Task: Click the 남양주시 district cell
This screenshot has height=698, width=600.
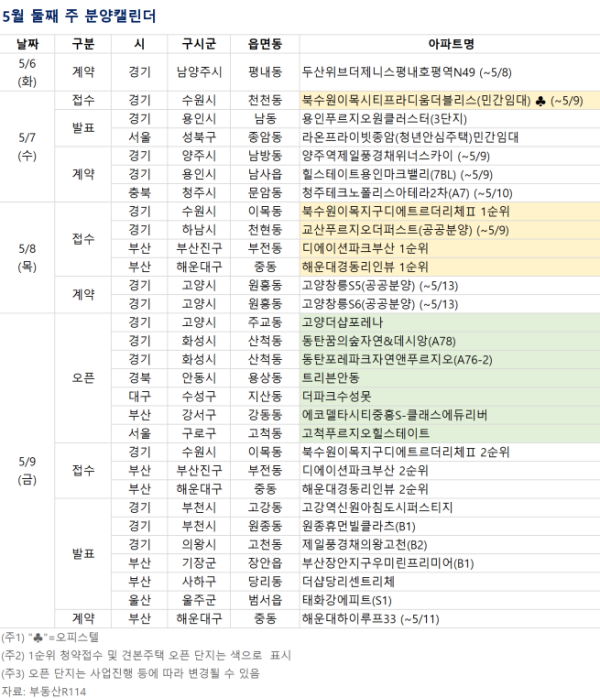Action: pyautogui.click(x=195, y=72)
